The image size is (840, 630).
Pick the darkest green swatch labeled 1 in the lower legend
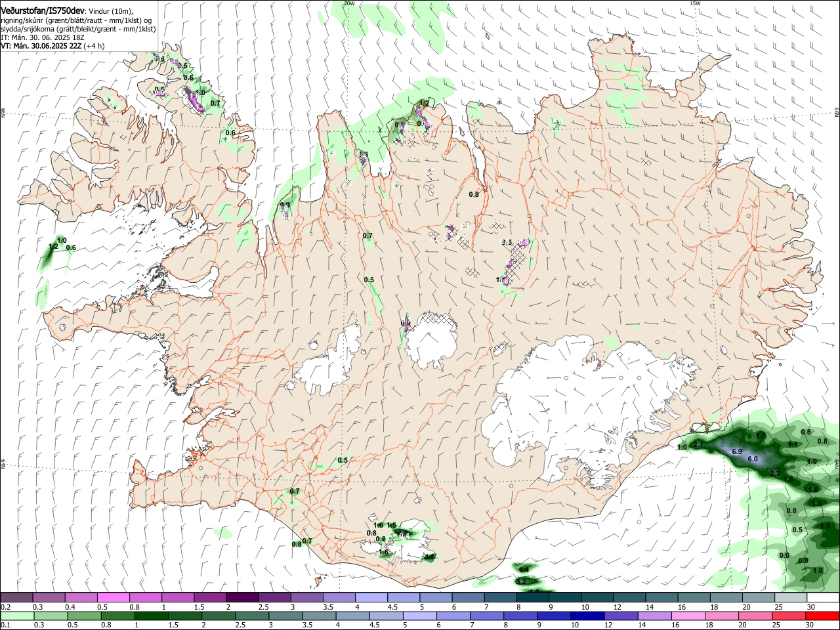click(x=151, y=616)
